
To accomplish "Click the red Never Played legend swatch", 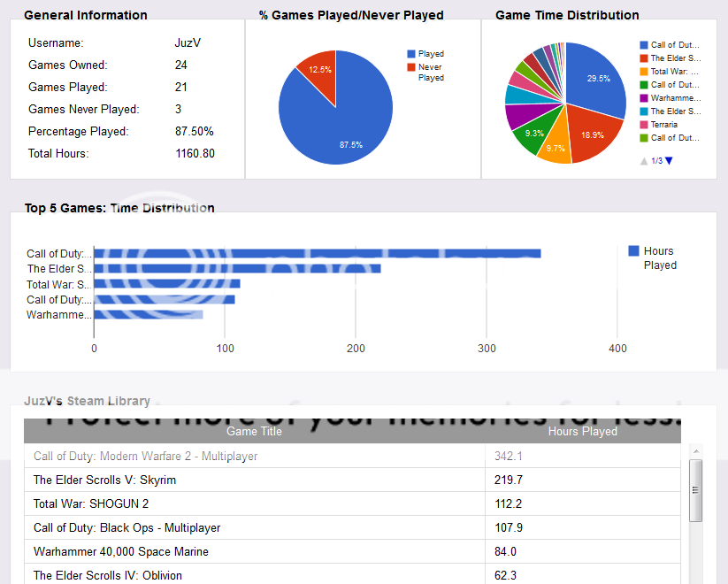I will tap(411, 67).
